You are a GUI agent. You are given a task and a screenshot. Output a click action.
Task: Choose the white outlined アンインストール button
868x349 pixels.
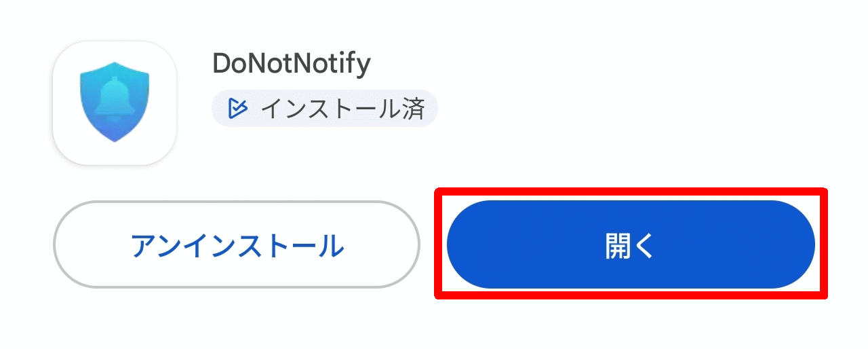tap(237, 245)
